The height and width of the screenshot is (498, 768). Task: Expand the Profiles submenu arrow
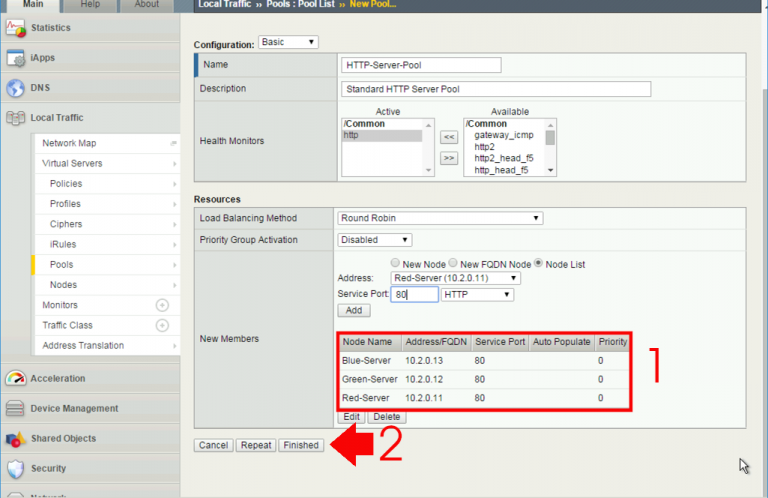(x=174, y=204)
